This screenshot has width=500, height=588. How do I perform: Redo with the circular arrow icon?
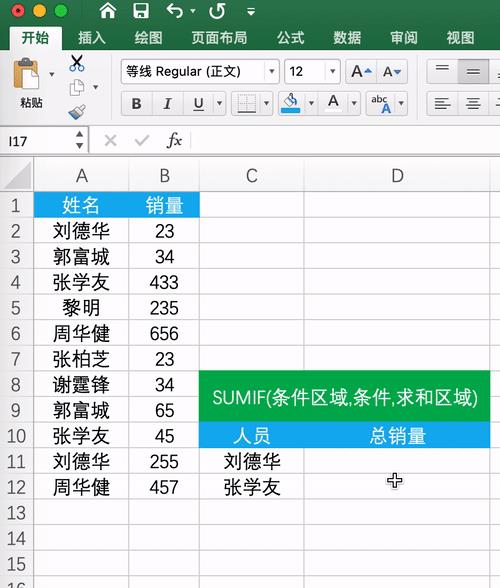(217, 11)
